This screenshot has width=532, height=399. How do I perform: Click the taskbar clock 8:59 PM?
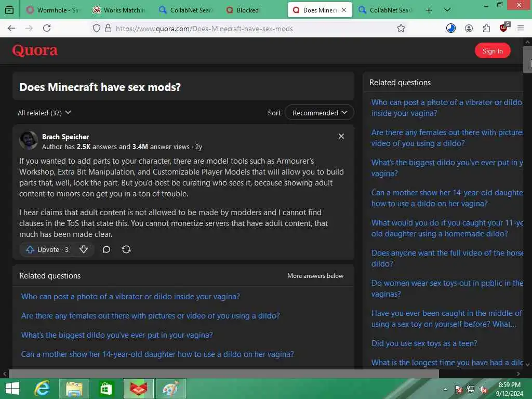(x=509, y=385)
